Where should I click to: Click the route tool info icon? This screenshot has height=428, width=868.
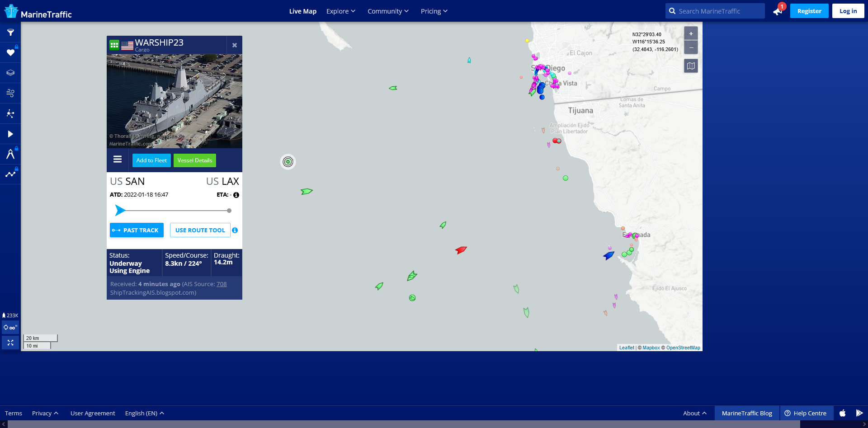[235, 230]
